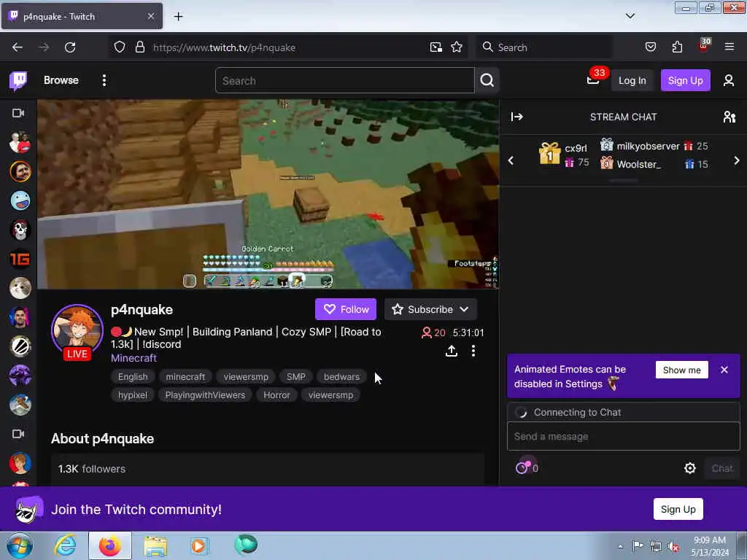Viewport: 747px width, 560px height.
Task: Bookmark this page with the star
Action: (x=457, y=47)
